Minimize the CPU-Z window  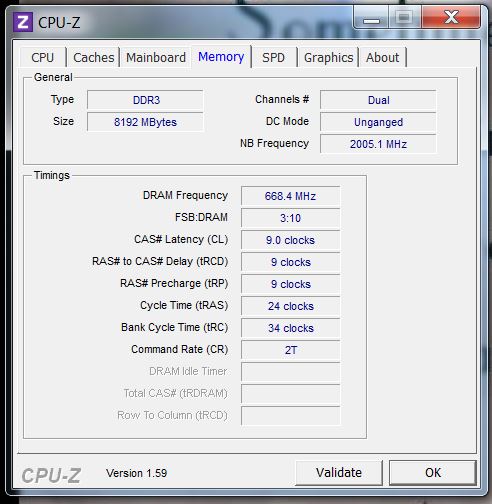(371, 18)
